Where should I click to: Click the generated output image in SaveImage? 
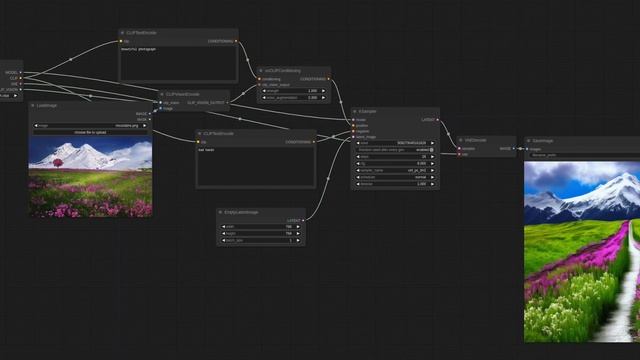click(x=582, y=252)
